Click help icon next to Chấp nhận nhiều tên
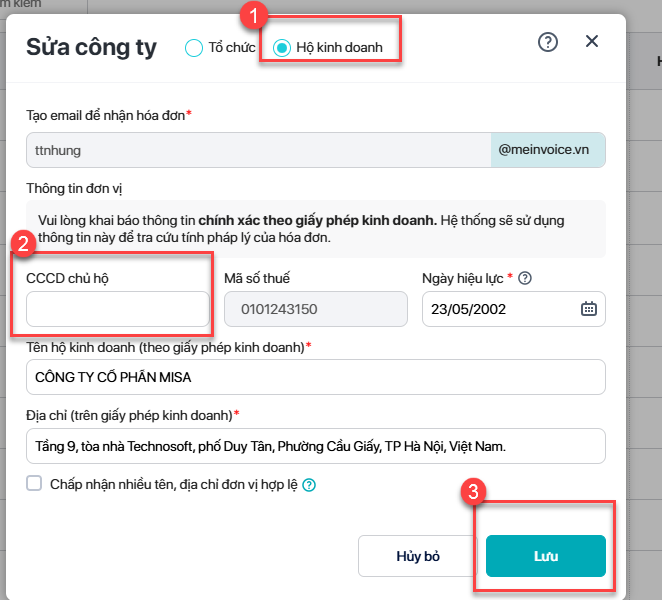Screen dimensions: 662x600 click(309, 485)
